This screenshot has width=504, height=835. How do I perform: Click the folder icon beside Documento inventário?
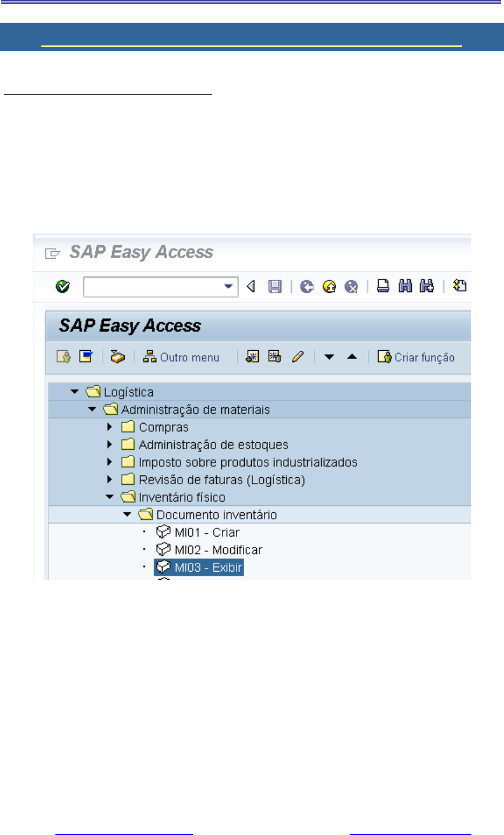point(146,514)
